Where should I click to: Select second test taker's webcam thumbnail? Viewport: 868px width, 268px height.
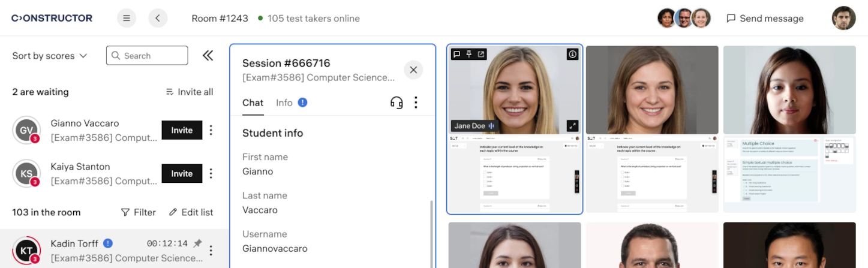pos(652,90)
